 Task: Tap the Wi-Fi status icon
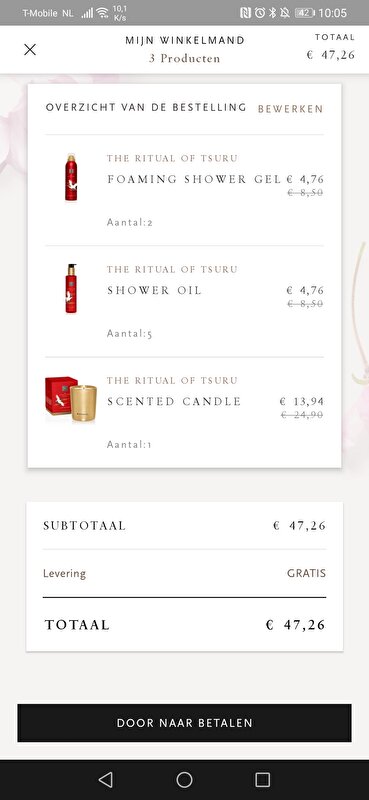click(103, 13)
